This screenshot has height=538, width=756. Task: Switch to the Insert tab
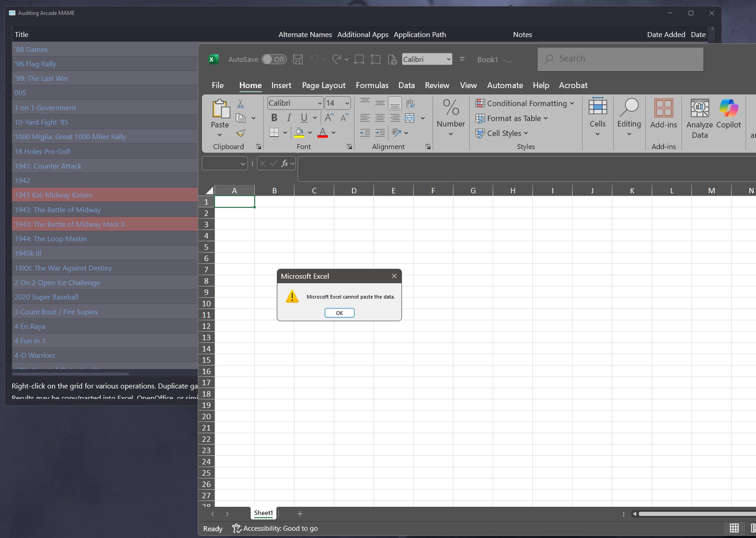281,85
